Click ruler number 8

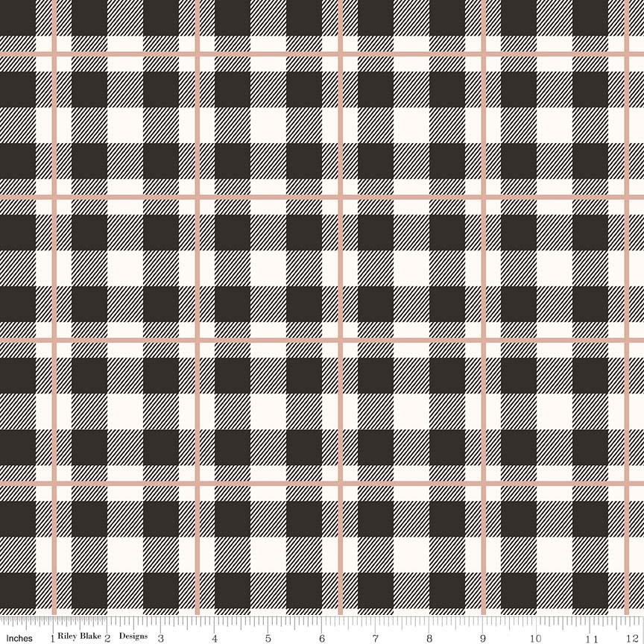point(429,639)
